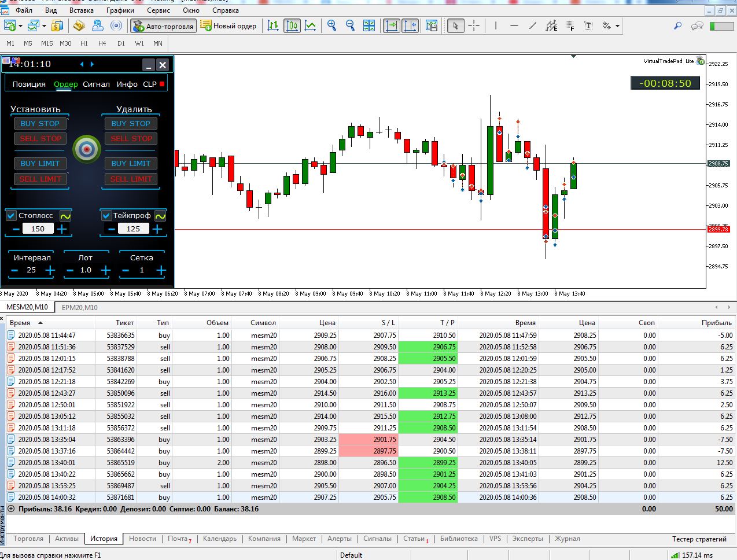
Task: Select the equidistant channel tool
Action: click(x=551, y=25)
